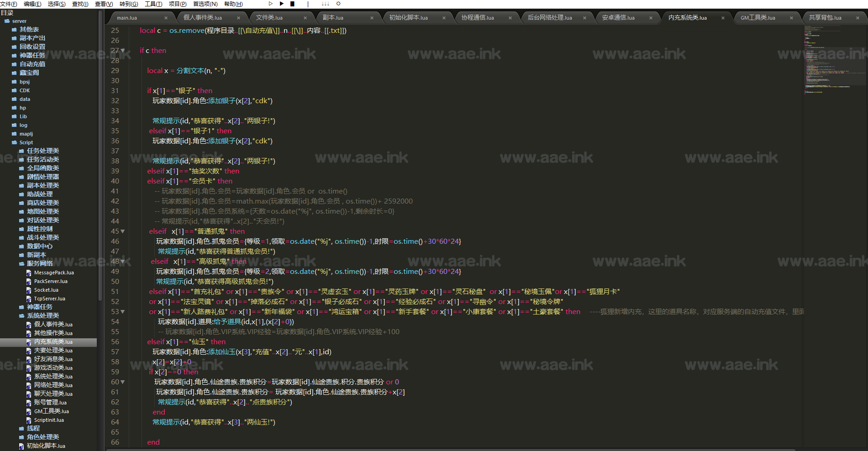Click the file icon beside 夫妻处理类.lua
The width and height of the screenshot is (868, 451).
[29, 351]
